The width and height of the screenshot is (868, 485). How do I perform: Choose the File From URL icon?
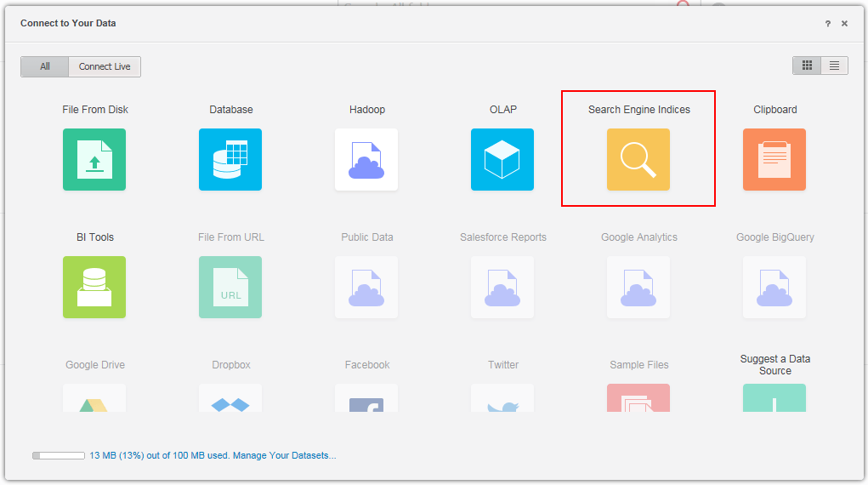230,287
